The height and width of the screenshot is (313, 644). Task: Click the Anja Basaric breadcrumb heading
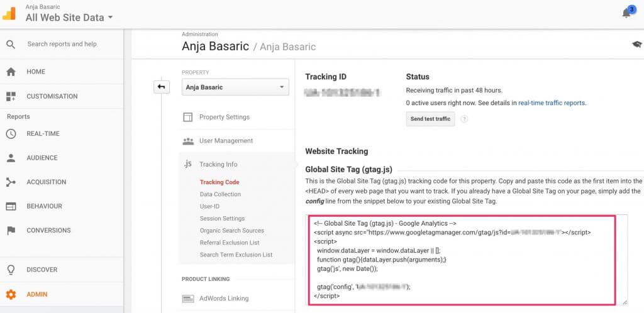point(215,46)
